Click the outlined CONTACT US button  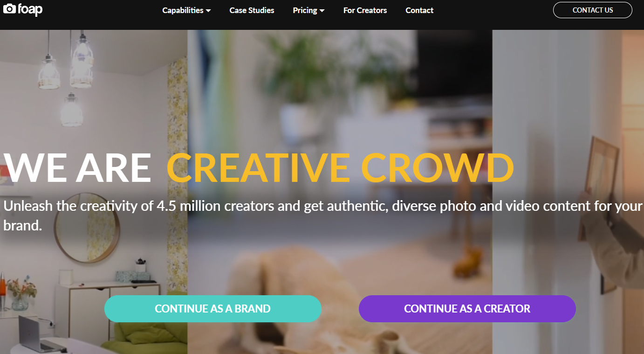click(592, 10)
